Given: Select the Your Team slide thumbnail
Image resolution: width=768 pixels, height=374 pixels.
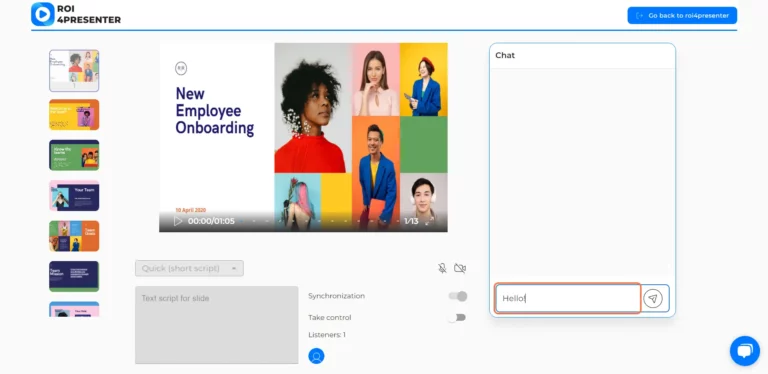Looking at the screenshot, I should 74,196.
